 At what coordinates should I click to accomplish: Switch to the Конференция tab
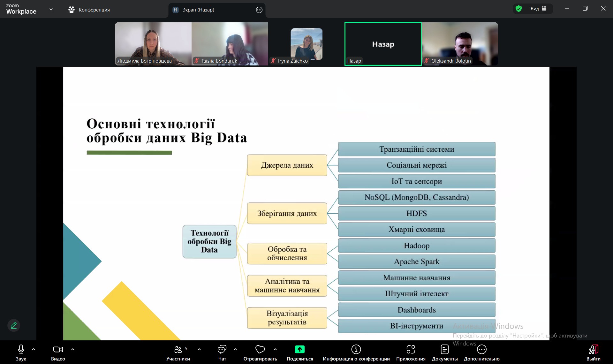[x=89, y=10]
